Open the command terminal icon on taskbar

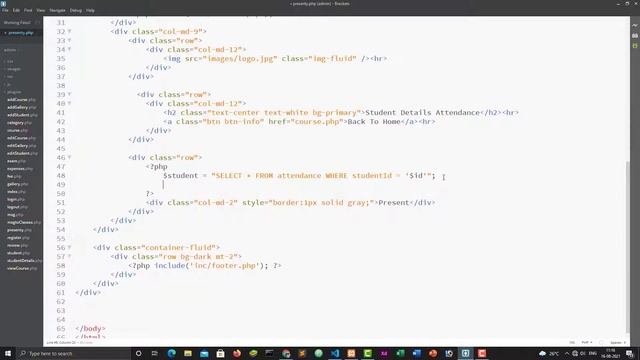(x=269, y=353)
